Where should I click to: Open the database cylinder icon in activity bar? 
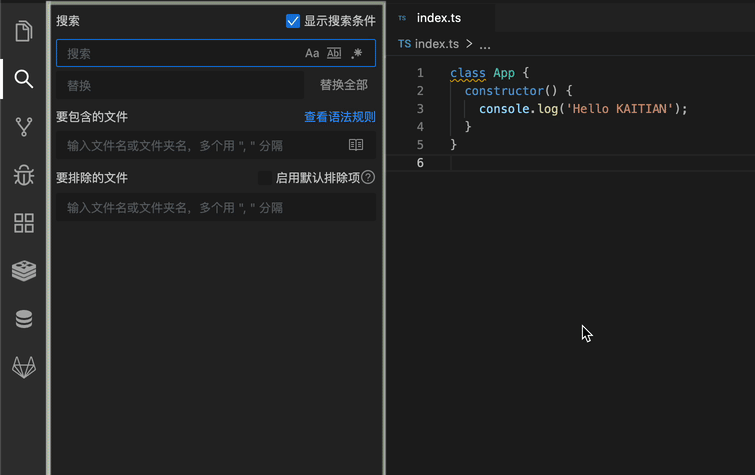tap(24, 319)
